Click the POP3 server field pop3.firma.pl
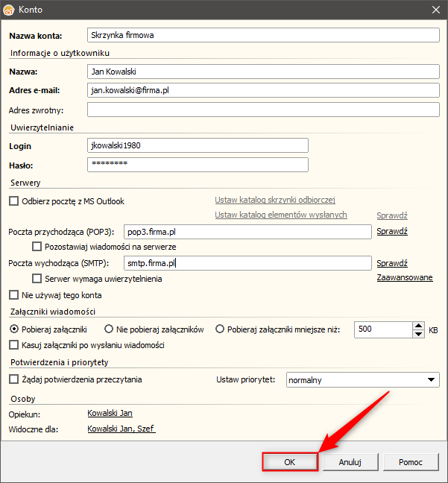 click(x=247, y=232)
